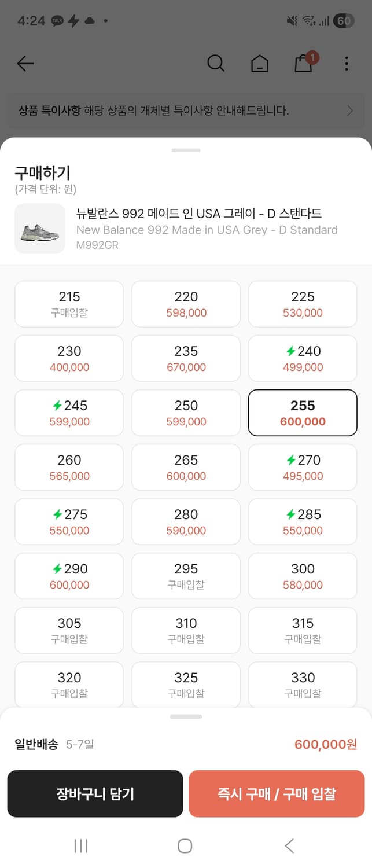Tap 즉시 구매 / 구매 입찰 button

[277, 793]
